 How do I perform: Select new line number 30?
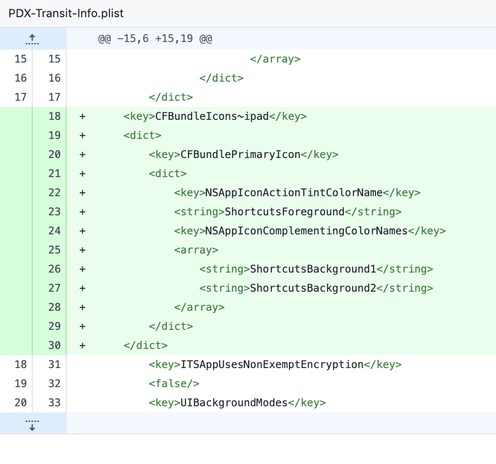tap(54, 345)
